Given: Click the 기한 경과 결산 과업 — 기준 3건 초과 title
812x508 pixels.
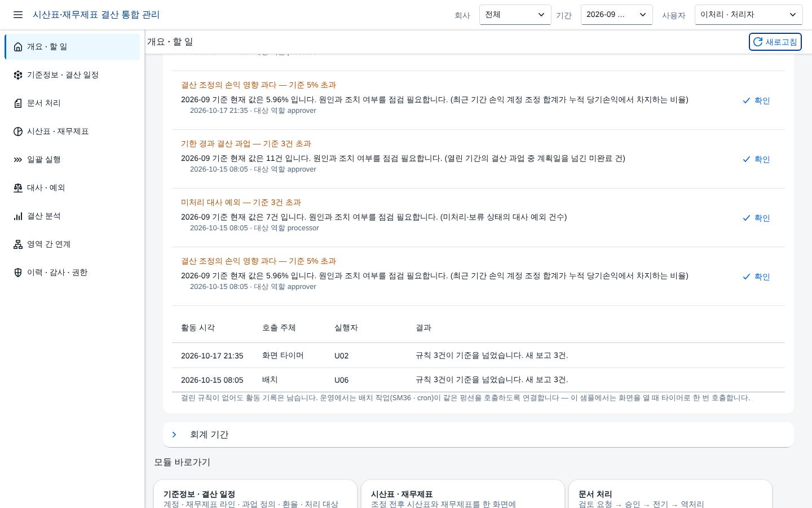Looking at the screenshot, I should (x=246, y=144).
